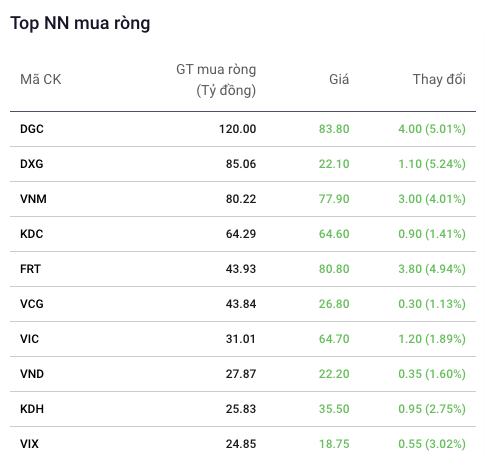The image size is (485, 464).
Task: Select the FRT stock code
Action: pyautogui.click(x=30, y=269)
